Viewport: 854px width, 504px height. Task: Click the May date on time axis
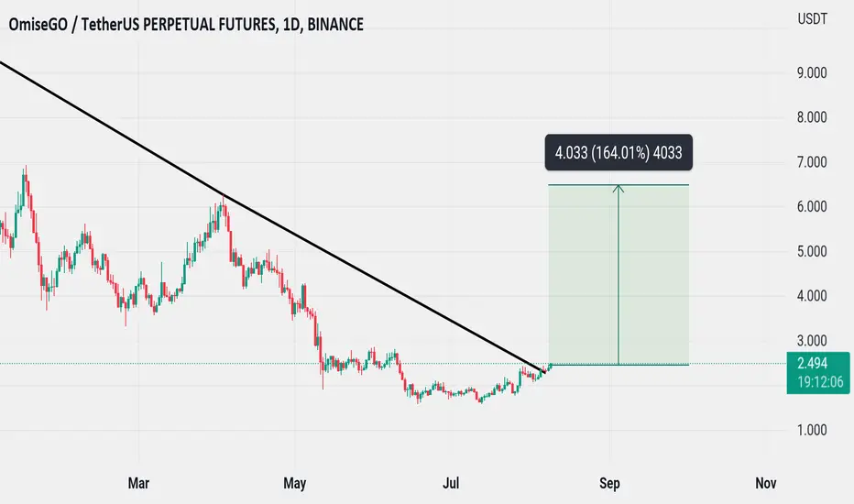click(295, 483)
